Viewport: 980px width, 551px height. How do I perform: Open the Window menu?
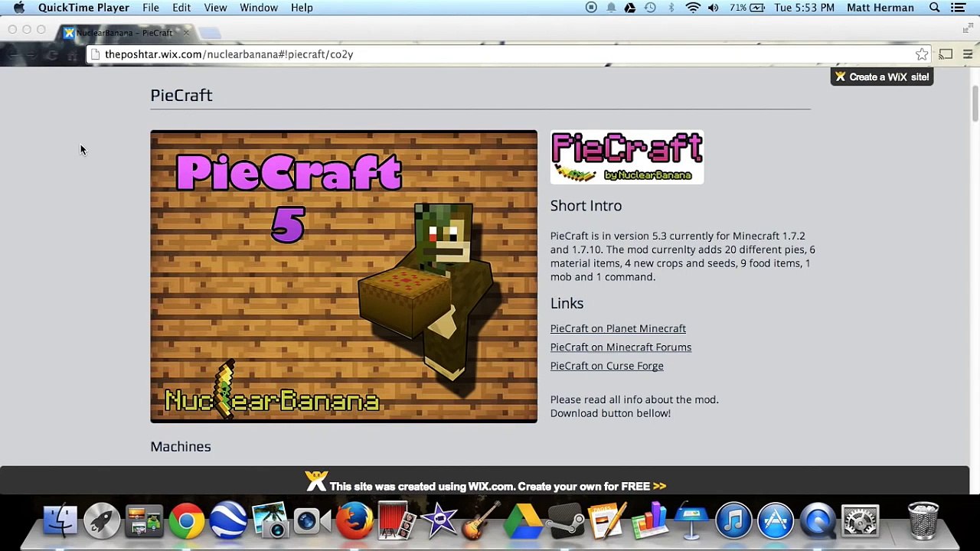[259, 8]
